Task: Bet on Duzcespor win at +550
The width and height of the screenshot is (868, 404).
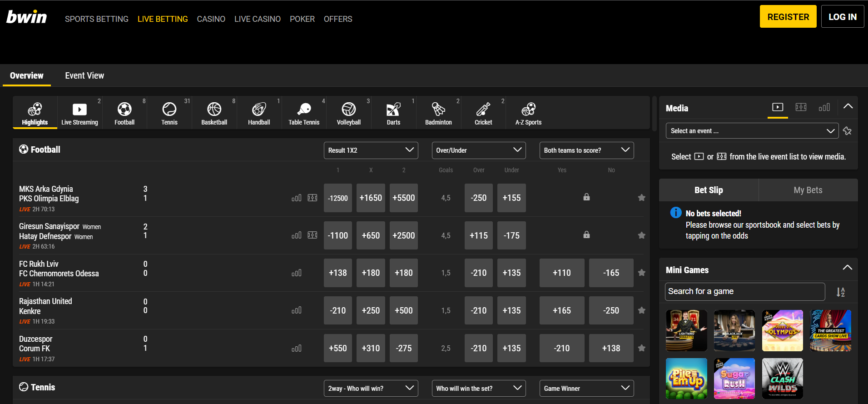Action: point(337,348)
